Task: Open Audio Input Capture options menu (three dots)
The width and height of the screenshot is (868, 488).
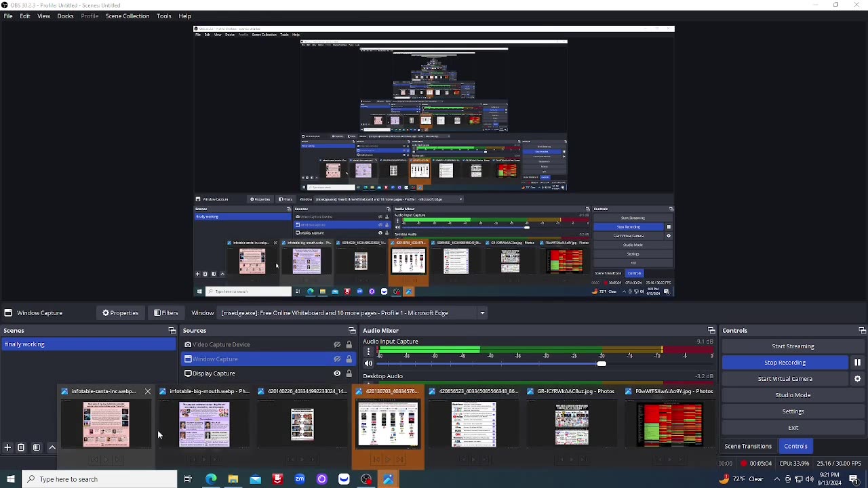Action: pos(368,352)
